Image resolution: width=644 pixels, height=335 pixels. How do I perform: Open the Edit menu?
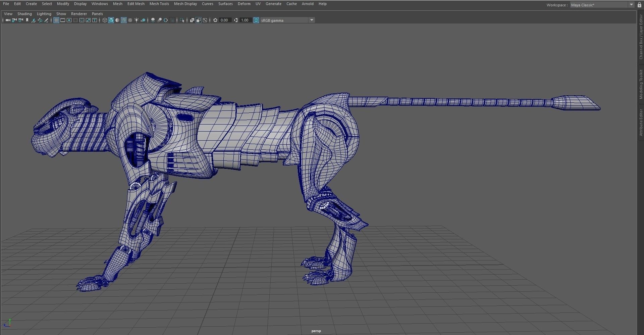point(17,4)
